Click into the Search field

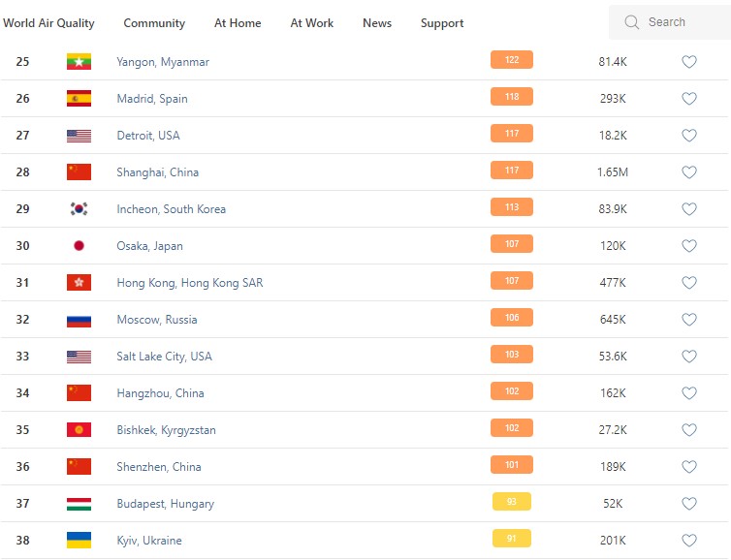click(679, 22)
